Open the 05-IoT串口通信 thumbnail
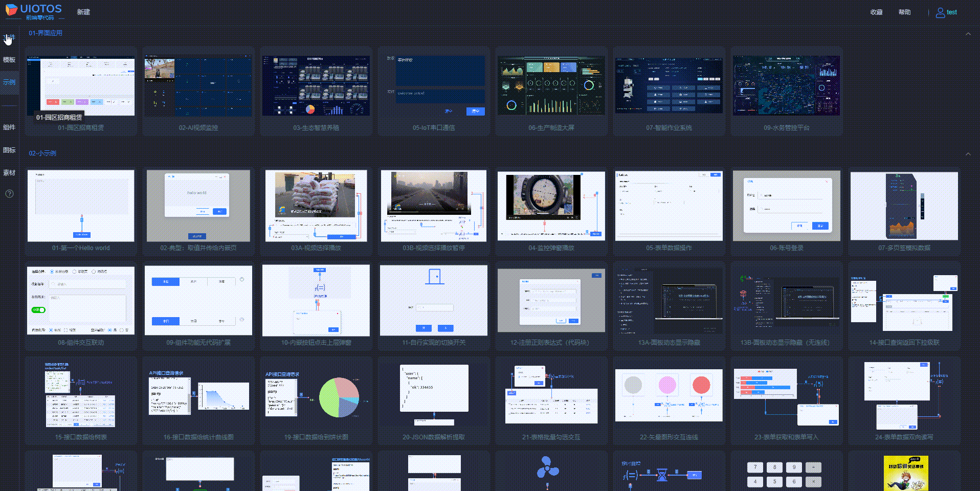This screenshot has height=491, width=980. point(434,86)
